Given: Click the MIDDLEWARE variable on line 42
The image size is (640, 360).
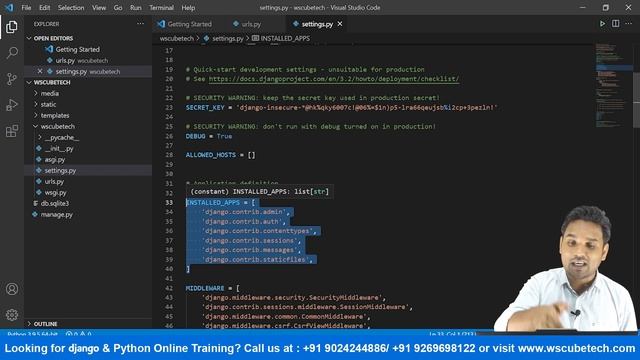Looking at the screenshot, I should pos(205,288).
